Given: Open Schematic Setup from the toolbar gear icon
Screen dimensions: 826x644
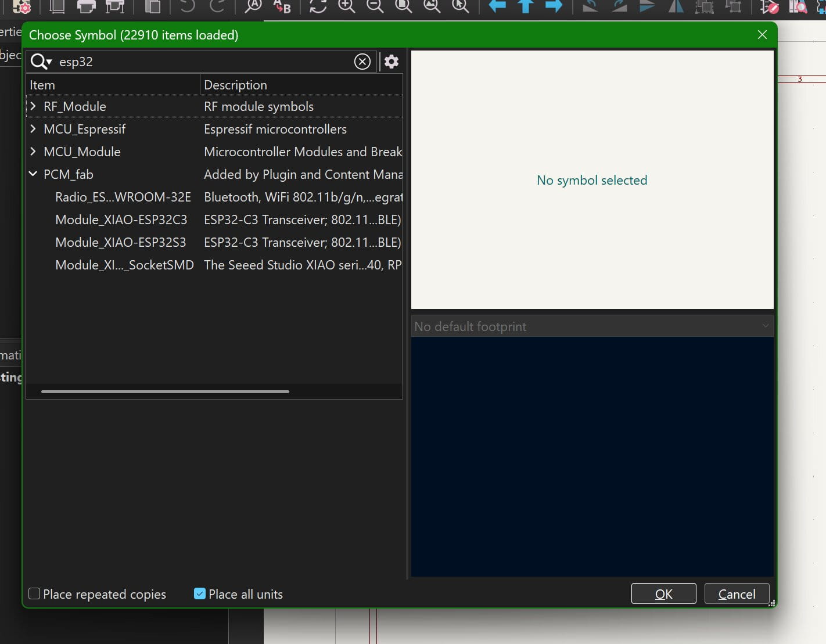Looking at the screenshot, I should click(23, 6).
